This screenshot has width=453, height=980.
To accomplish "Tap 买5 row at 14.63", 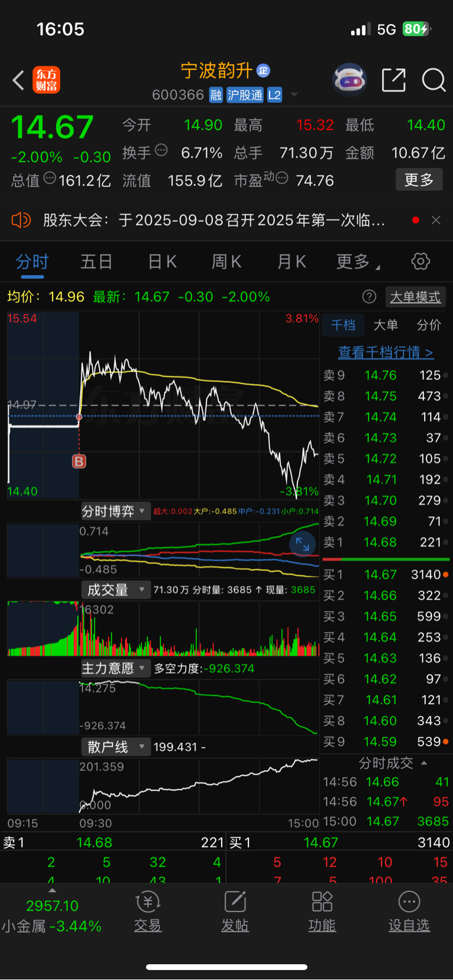I will tap(385, 658).
